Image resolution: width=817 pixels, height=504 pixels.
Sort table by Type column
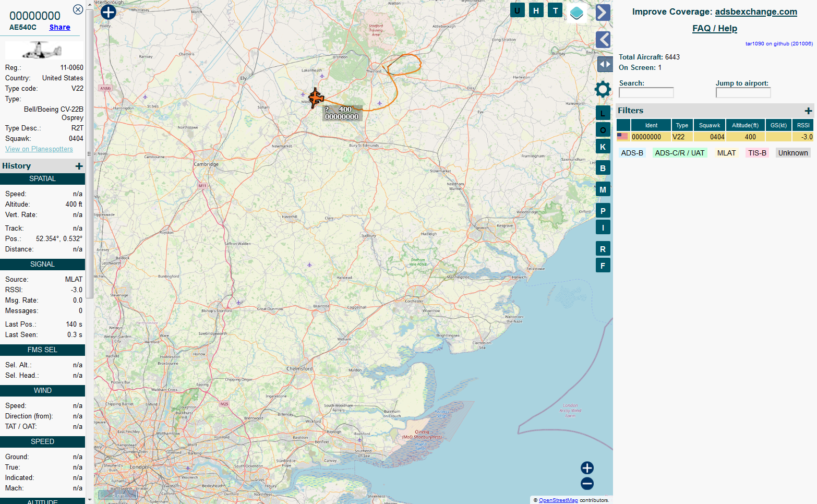point(682,125)
